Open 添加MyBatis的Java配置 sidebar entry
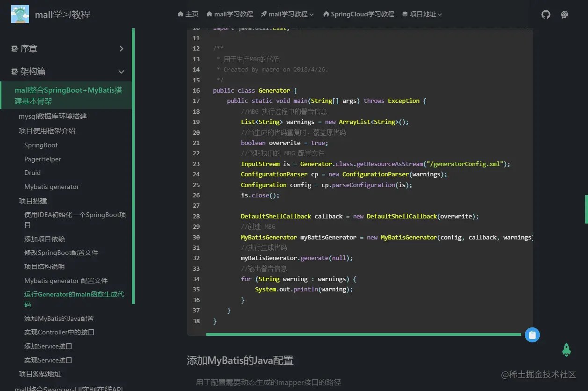The height and width of the screenshot is (391, 588). pos(59,319)
